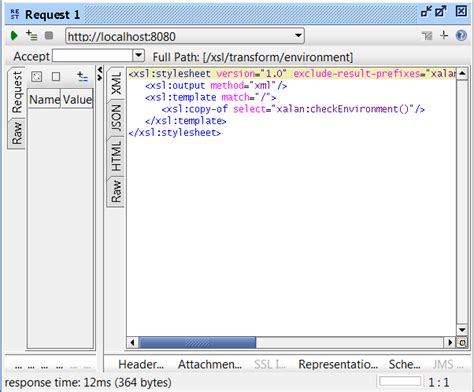Click minimize panel icon in title bar

click(x=426, y=12)
